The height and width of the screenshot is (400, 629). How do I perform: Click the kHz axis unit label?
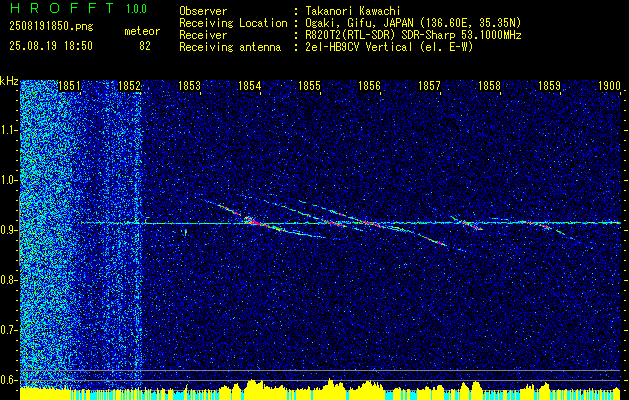[x=9, y=81]
